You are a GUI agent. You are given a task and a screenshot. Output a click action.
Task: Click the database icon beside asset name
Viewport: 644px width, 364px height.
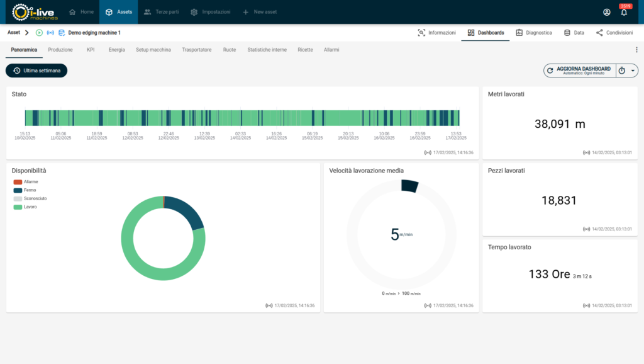(x=62, y=33)
